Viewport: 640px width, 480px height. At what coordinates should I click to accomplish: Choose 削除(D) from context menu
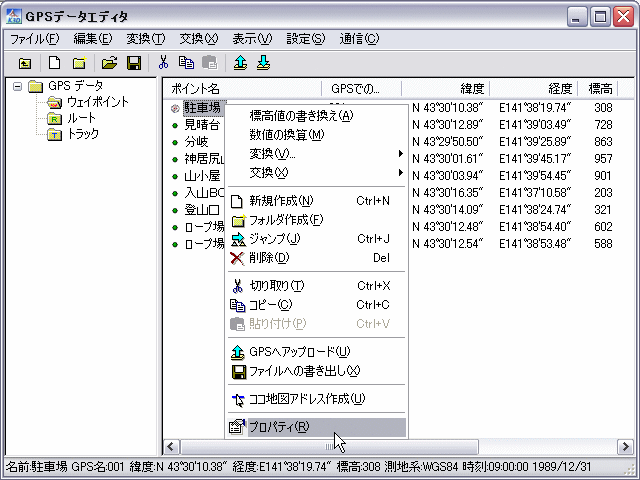(316, 258)
